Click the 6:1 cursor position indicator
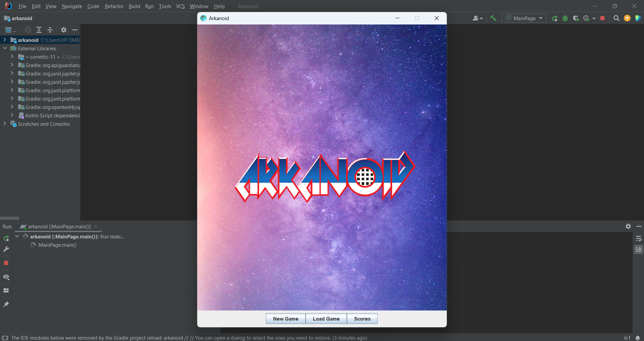644x341 pixels. 627,338
